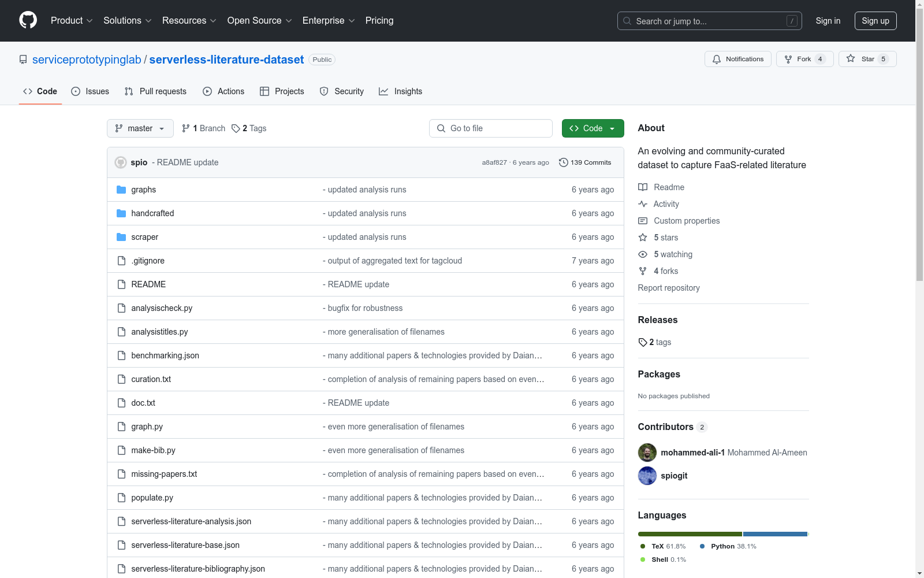Click the Notifications bell button
The width and height of the screenshot is (924, 578).
[x=738, y=59]
